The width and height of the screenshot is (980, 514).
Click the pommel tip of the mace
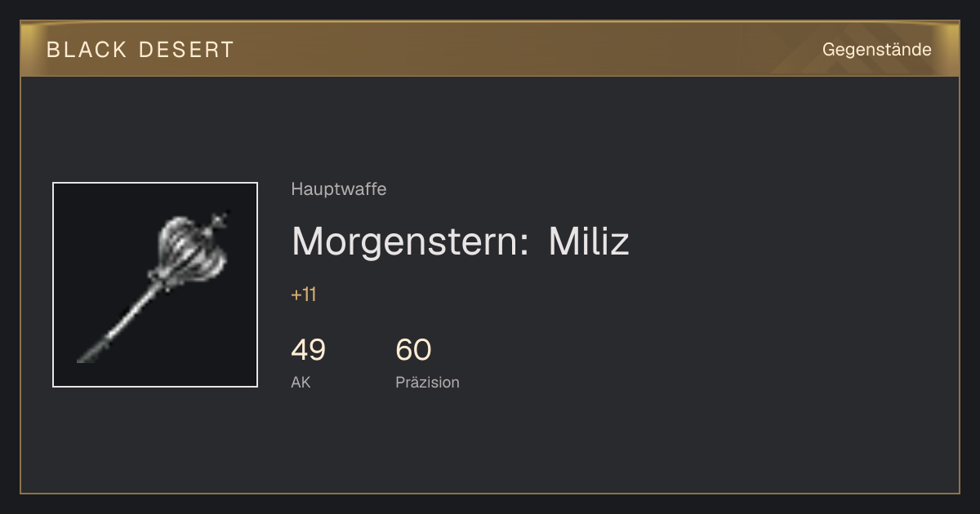tap(86, 356)
